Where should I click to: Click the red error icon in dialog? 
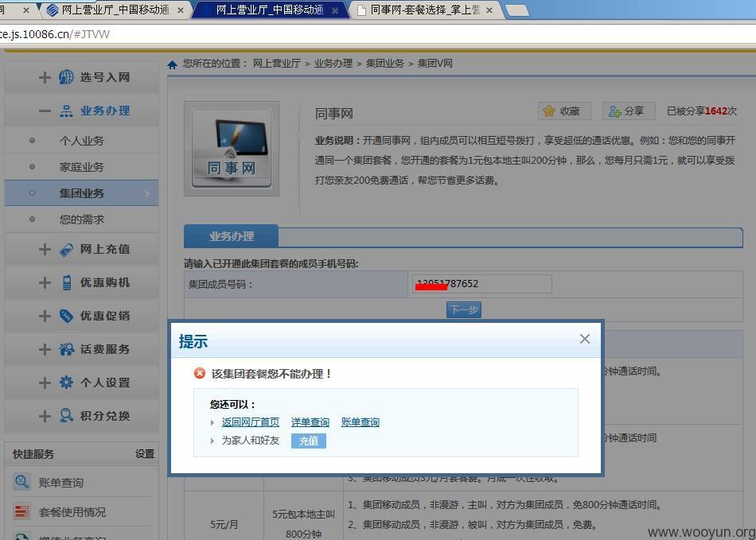point(199,373)
